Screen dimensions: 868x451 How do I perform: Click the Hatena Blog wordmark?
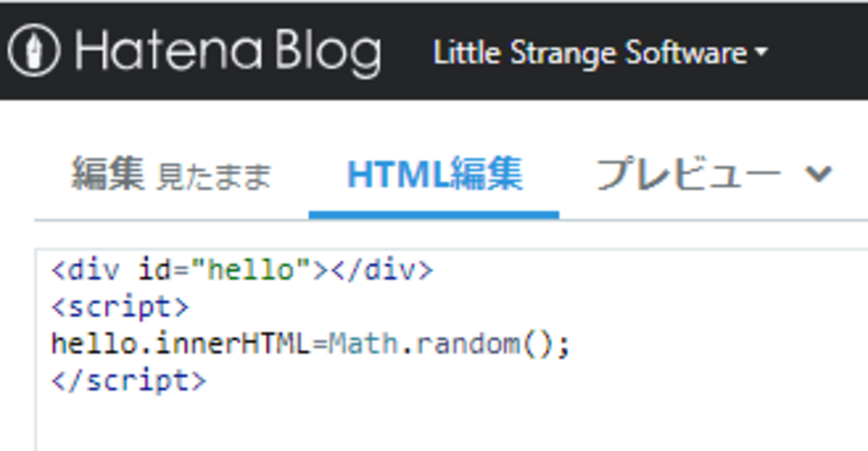228,51
